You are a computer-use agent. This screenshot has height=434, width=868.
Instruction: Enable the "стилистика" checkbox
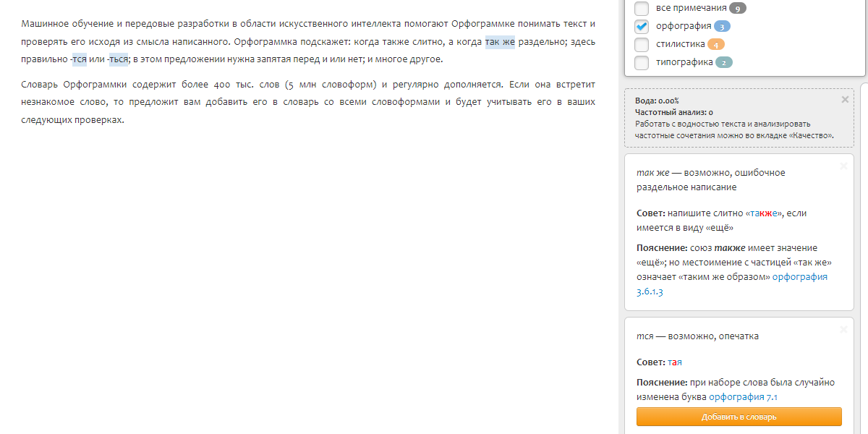coord(642,45)
